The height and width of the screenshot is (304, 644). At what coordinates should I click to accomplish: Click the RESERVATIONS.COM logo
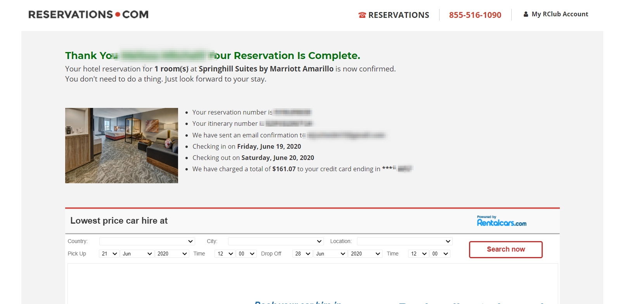[88, 14]
